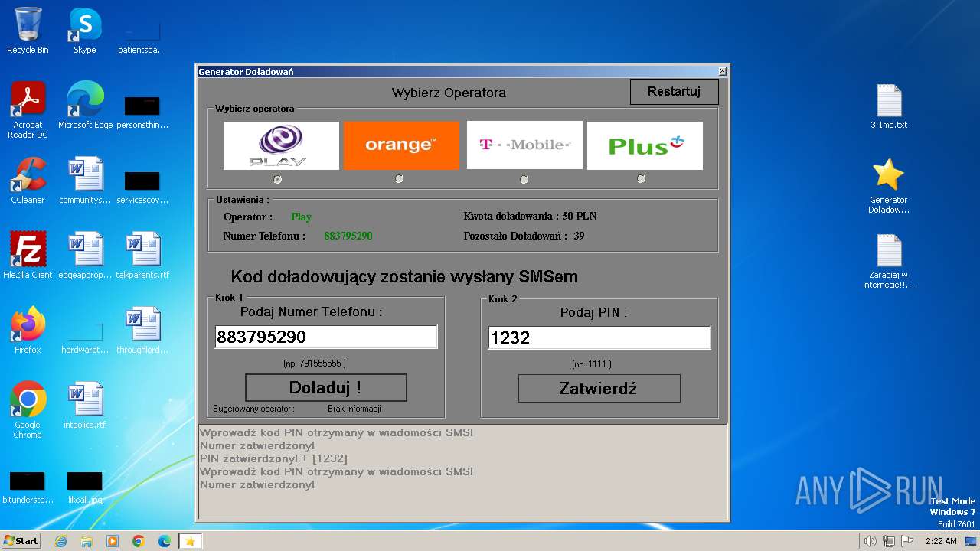Select bitunderst... desktop file
The image size is (980, 551).
[28, 487]
